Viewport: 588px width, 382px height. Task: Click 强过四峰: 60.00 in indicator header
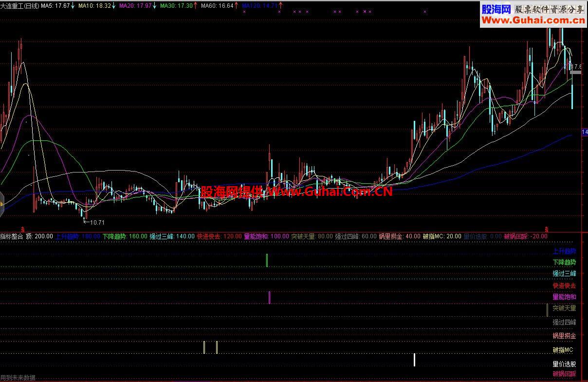(356, 236)
